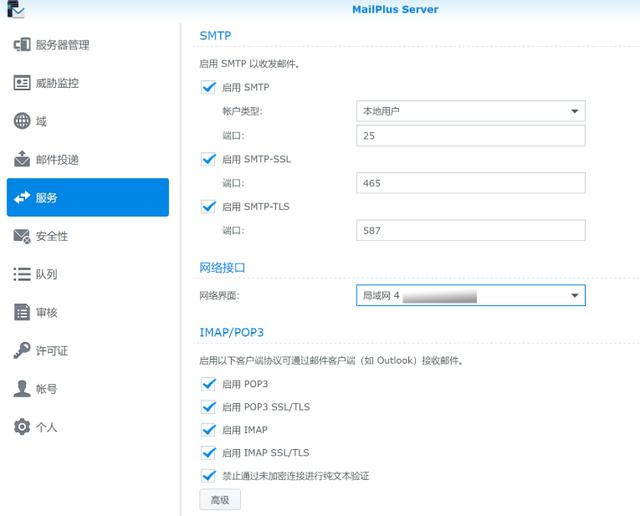Image resolution: width=640 pixels, height=516 pixels.
Task: Click the MailPlus Server app logo icon
Action: [x=16, y=9]
